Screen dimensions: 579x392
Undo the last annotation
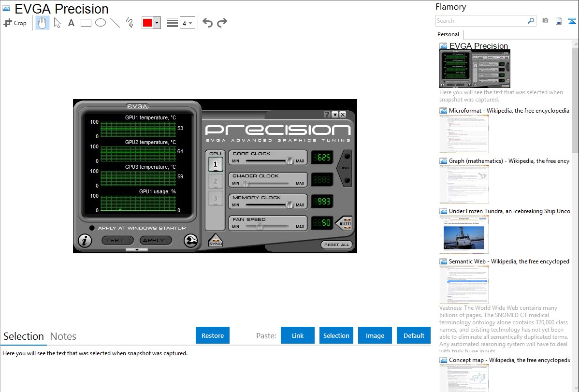(x=207, y=23)
